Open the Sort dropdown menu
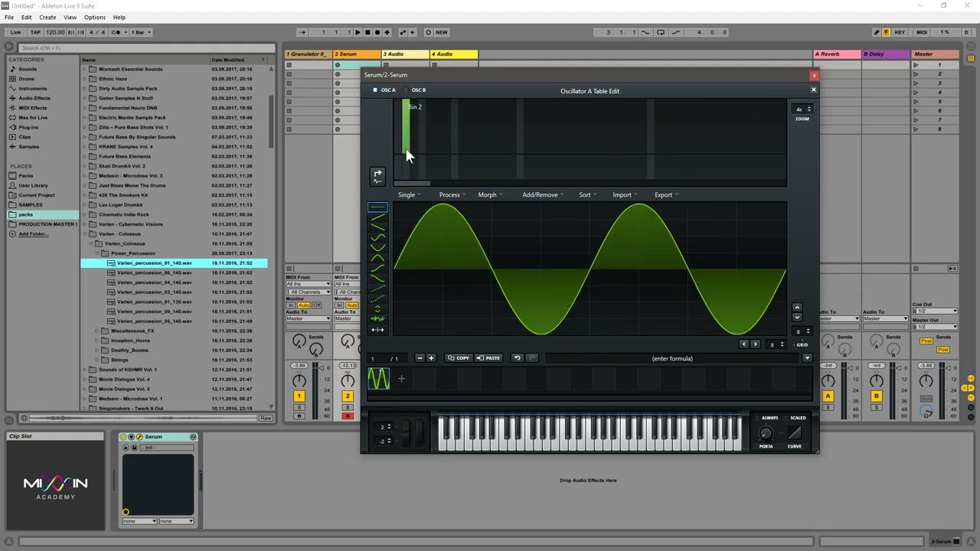Viewport: 980px width, 551px height. pos(587,194)
